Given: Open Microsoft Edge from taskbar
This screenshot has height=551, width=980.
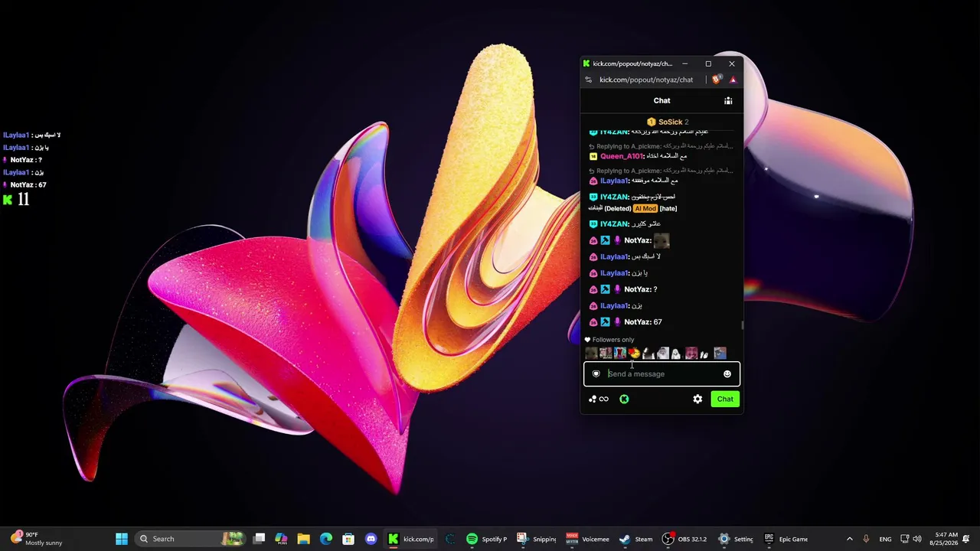Looking at the screenshot, I should (x=326, y=539).
